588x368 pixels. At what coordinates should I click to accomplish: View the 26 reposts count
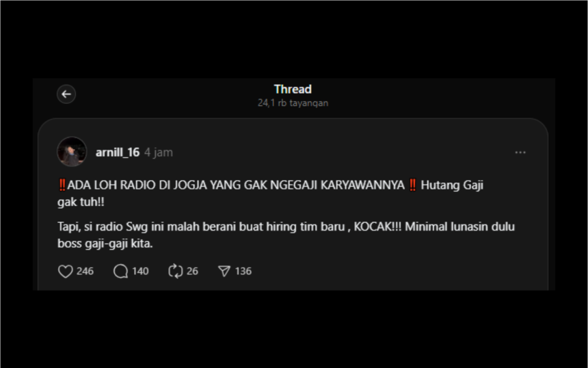(192, 272)
